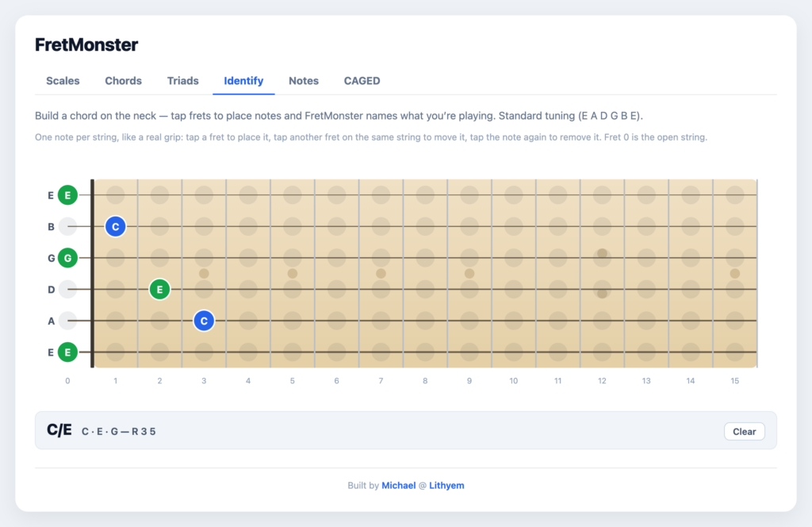Place note at fret 3 on high E string
Image resolution: width=812 pixels, height=527 pixels.
click(204, 195)
